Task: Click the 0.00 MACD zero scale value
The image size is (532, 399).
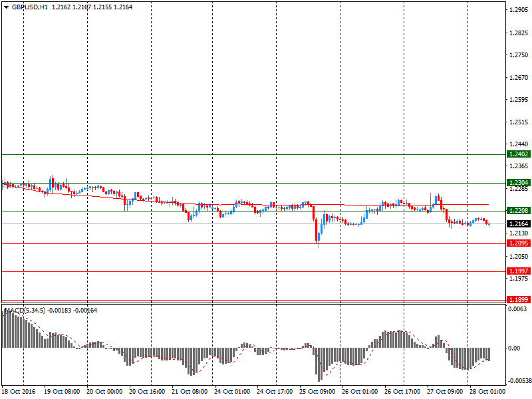Action: click(514, 348)
